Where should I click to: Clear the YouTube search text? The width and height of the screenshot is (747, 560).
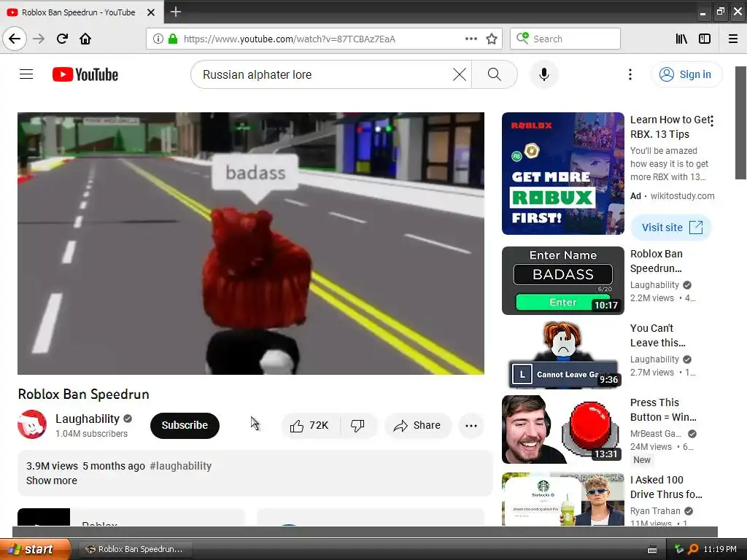click(460, 74)
